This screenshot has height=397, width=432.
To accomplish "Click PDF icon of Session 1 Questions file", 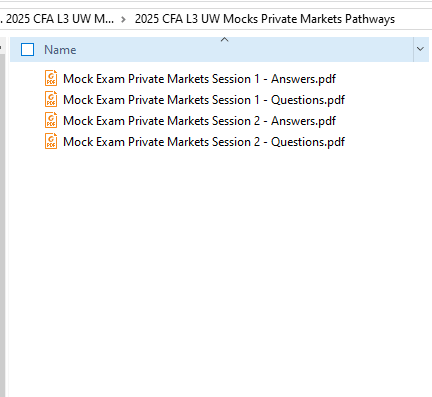I will click(51, 99).
